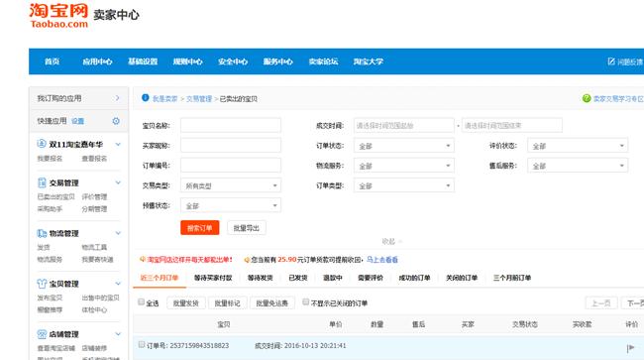Click the speaker icon beside 25.90 notice
644x360 pixels.
[247, 260]
